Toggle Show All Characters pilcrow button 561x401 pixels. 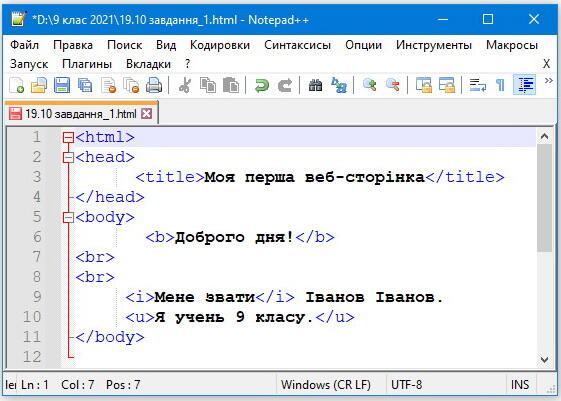coord(500,85)
